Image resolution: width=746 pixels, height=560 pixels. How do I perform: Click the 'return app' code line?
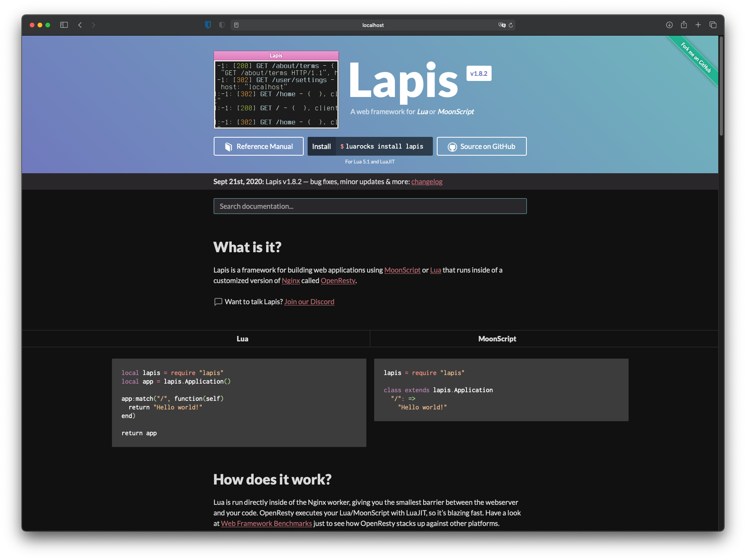click(139, 433)
